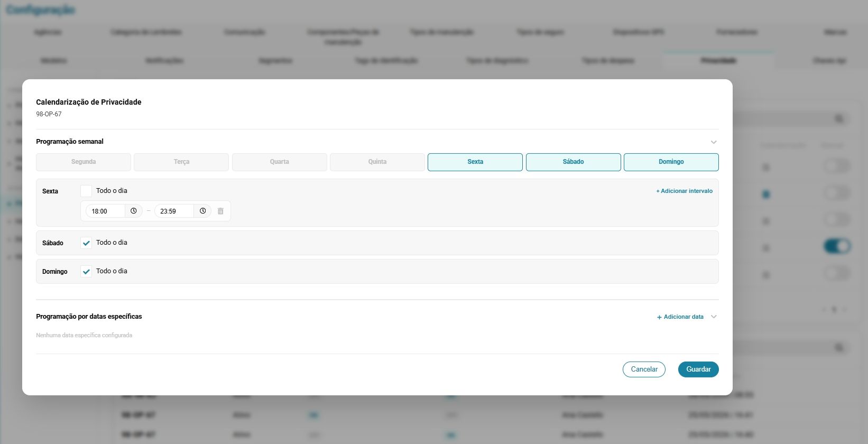
Task: Save the schedule with Guardar
Action: [x=698, y=369]
